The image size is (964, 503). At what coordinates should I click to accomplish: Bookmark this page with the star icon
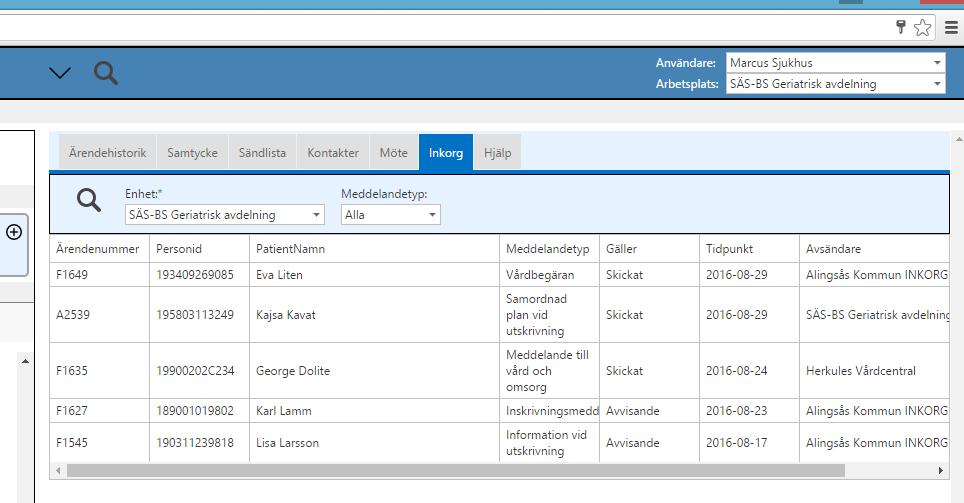(922, 27)
